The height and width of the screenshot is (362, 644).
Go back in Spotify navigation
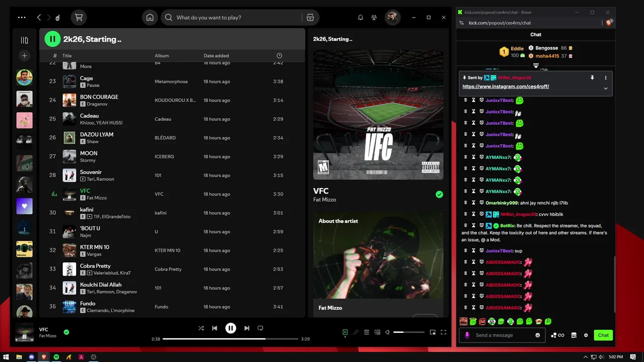pos(39,17)
